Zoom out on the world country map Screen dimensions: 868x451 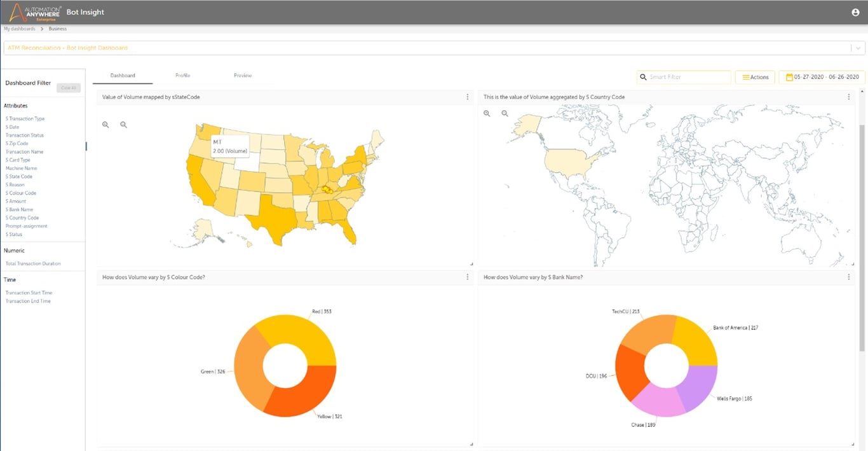pos(505,113)
